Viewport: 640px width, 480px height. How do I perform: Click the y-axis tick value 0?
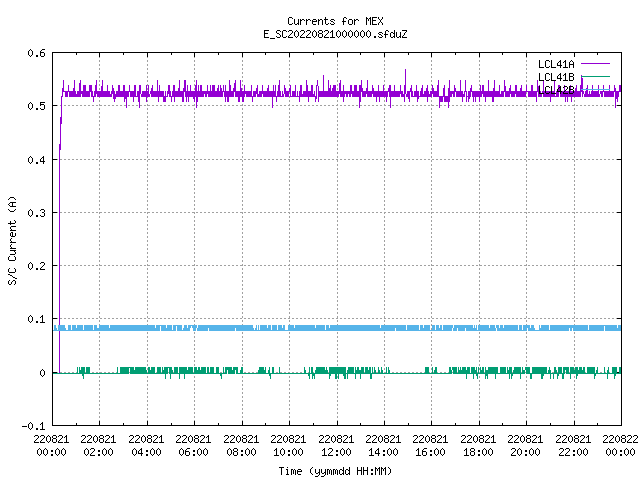pyautogui.click(x=42, y=373)
